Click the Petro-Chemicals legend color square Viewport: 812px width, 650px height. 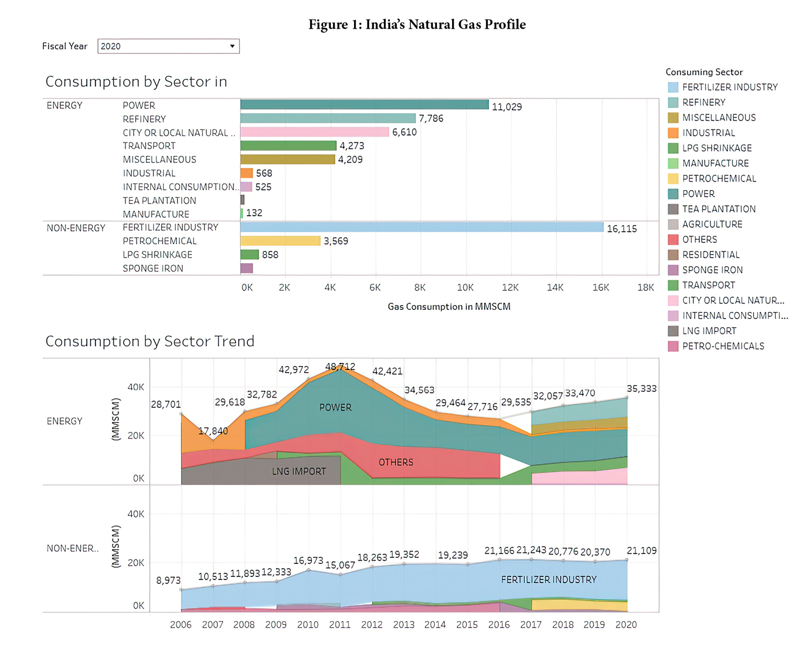(x=673, y=346)
